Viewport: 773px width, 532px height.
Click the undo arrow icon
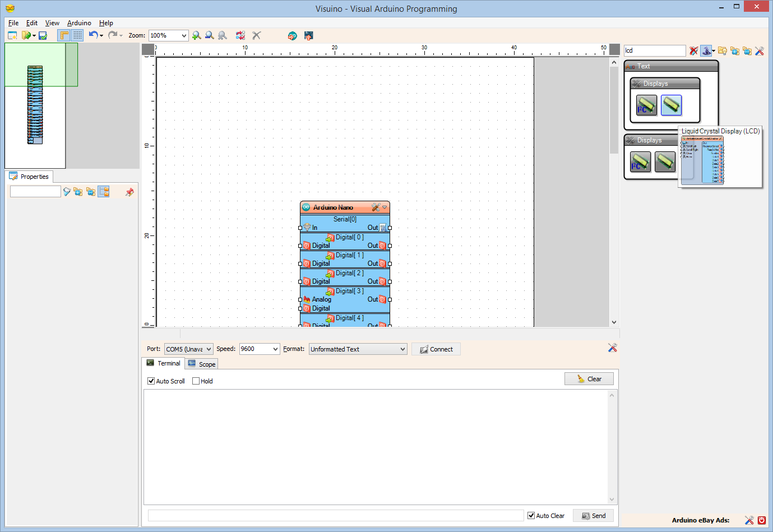point(93,35)
